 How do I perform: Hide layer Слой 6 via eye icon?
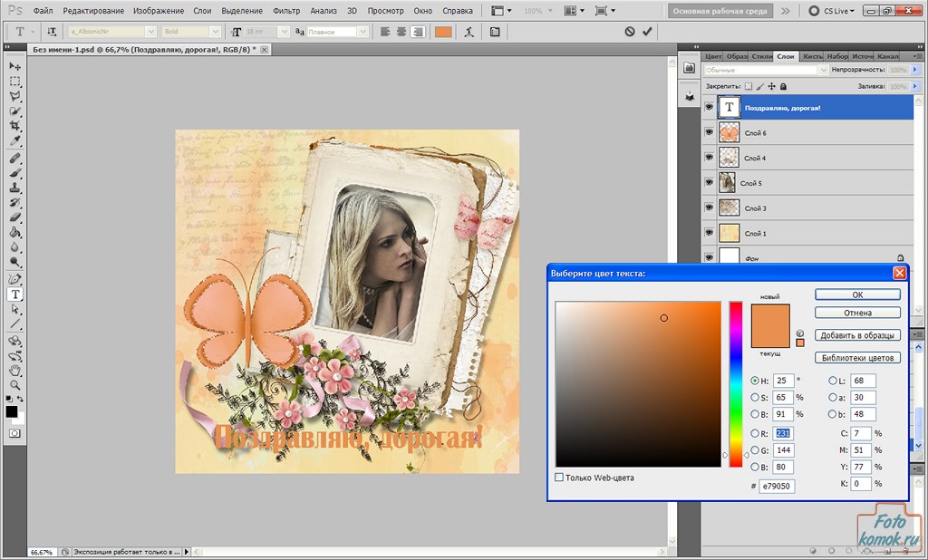[x=709, y=132]
